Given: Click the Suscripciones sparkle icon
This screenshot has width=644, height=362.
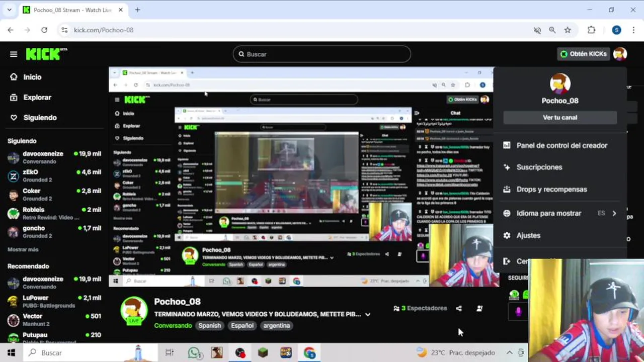Looking at the screenshot, I should [x=507, y=167].
